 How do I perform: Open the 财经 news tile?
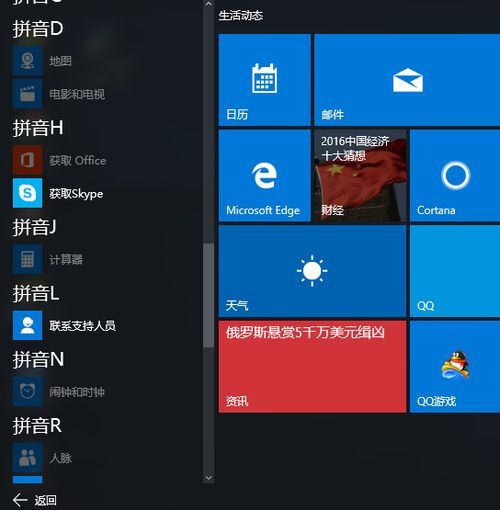pos(360,176)
